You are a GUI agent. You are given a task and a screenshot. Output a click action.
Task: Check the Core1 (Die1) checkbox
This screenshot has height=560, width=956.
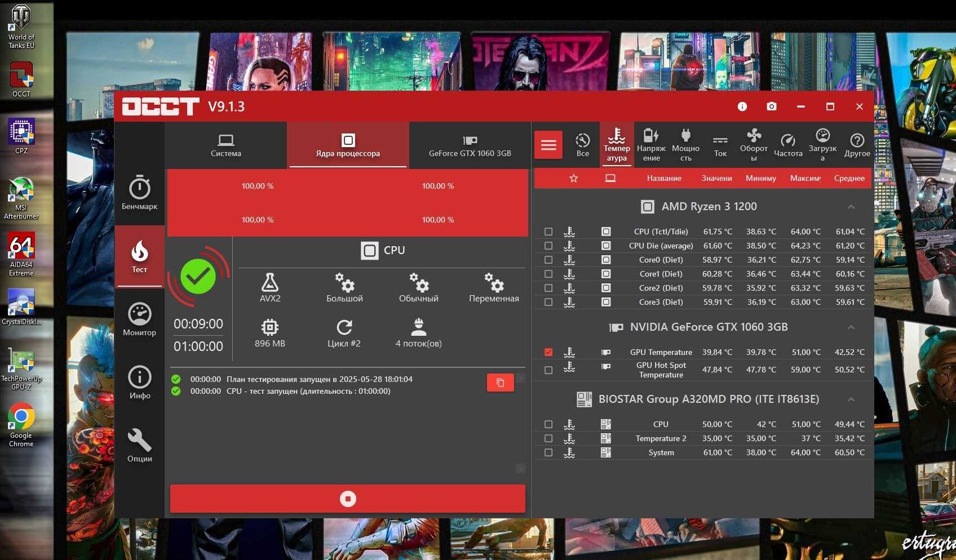click(548, 274)
